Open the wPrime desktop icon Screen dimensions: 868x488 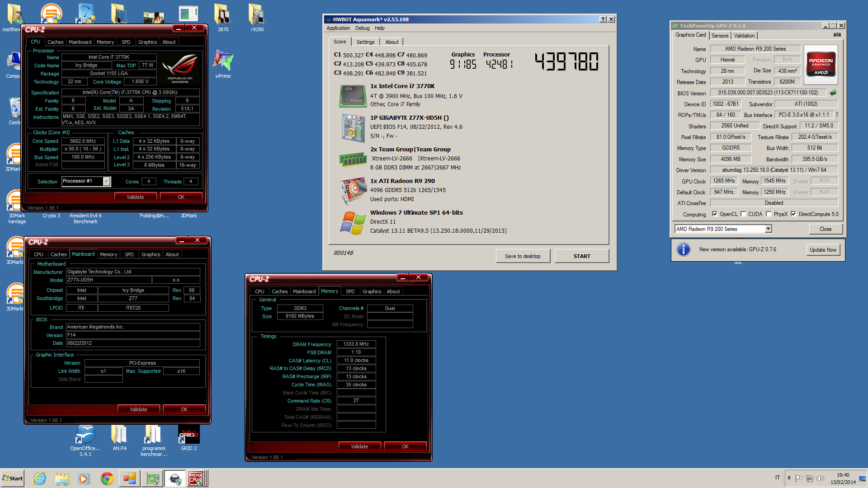(x=223, y=64)
